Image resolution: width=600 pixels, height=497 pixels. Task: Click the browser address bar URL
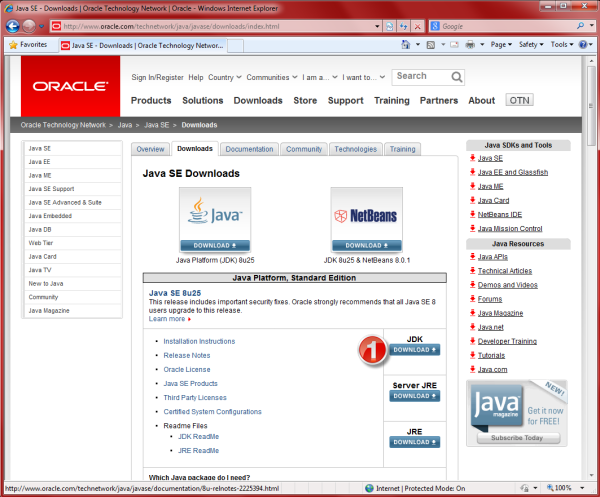tap(216, 26)
